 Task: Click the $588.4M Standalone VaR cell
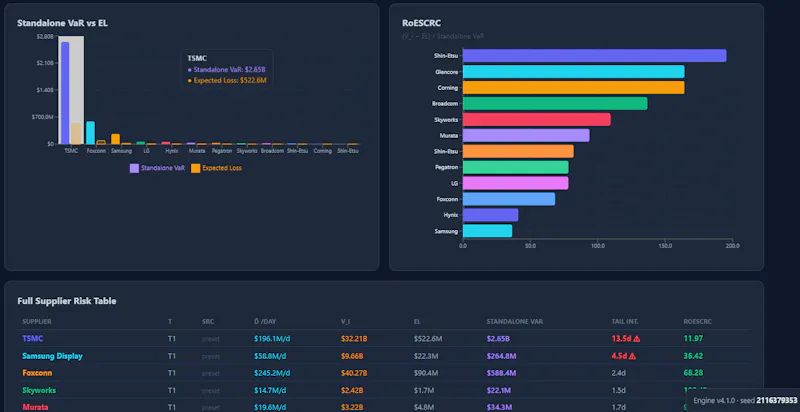click(501, 373)
